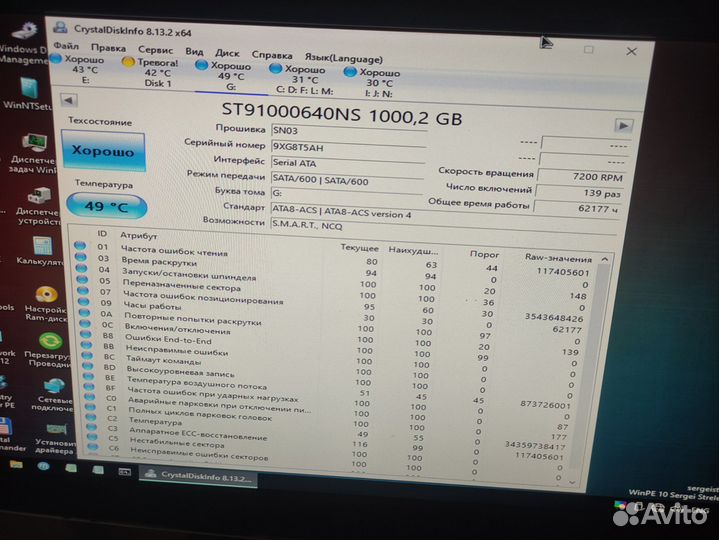Click the Тревога! yellow status icon

point(128,62)
